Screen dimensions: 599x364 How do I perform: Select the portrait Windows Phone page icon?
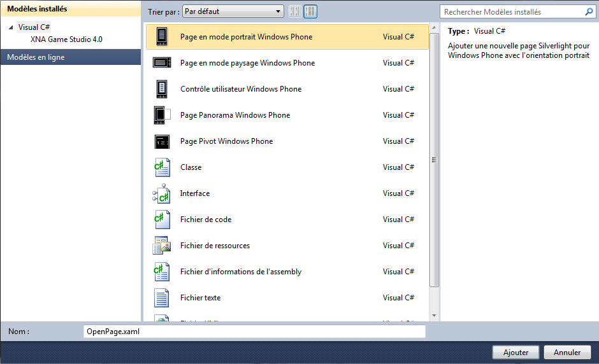[x=162, y=37]
